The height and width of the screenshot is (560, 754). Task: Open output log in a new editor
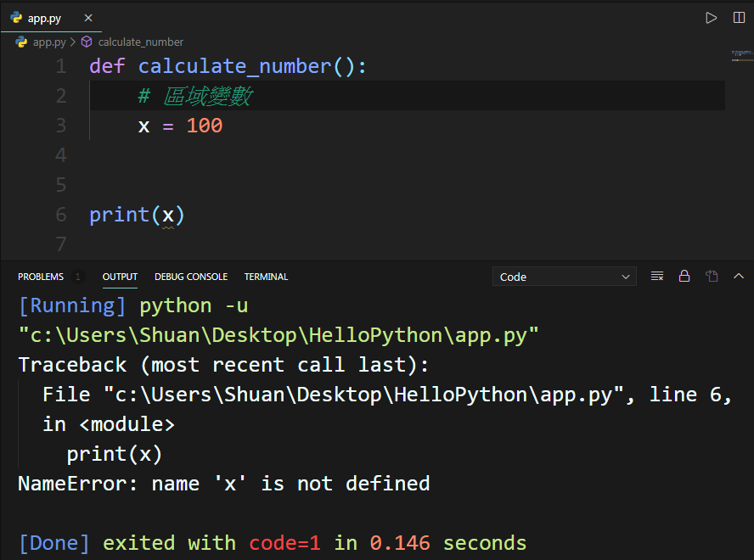[712, 276]
